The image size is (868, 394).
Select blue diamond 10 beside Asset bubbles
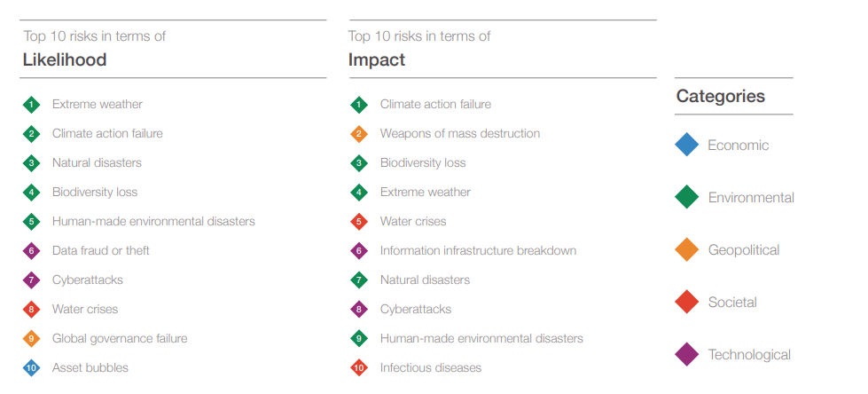point(32,368)
